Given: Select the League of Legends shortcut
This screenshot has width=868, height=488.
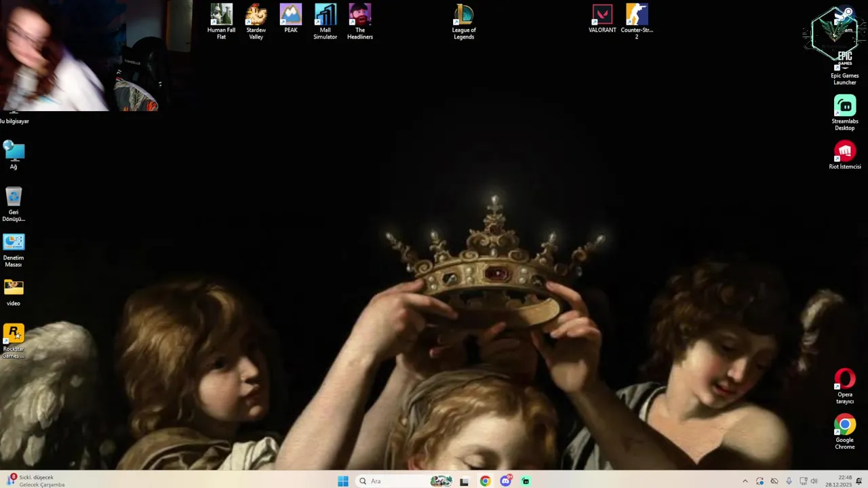Looking at the screenshot, I should [464, 22].
